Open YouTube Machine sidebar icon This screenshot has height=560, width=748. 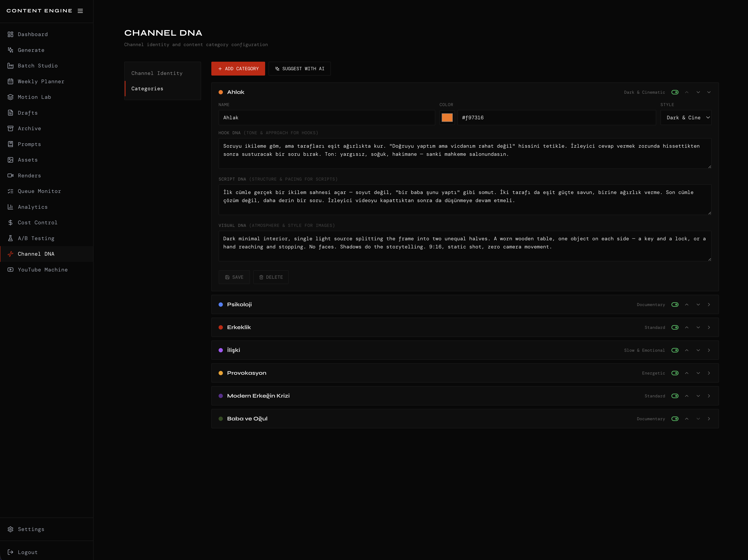point(10,270)
